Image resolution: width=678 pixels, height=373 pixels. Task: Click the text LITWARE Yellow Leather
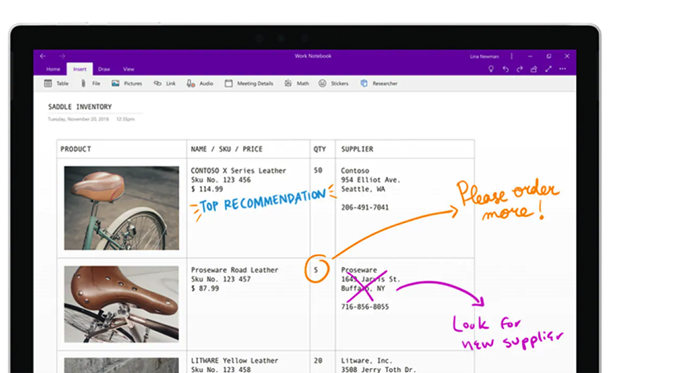pyautogui.click(x=234, y=360)
